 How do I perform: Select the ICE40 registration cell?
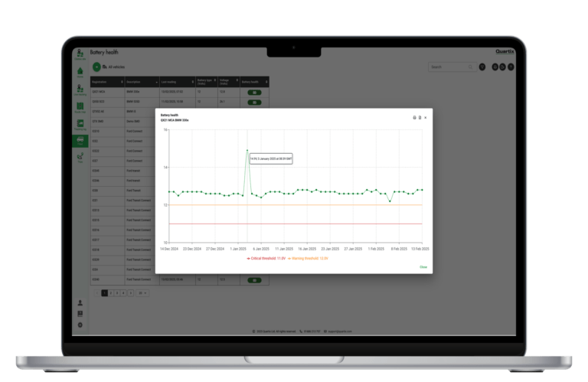pyautogui.click(x=107, y=279)
